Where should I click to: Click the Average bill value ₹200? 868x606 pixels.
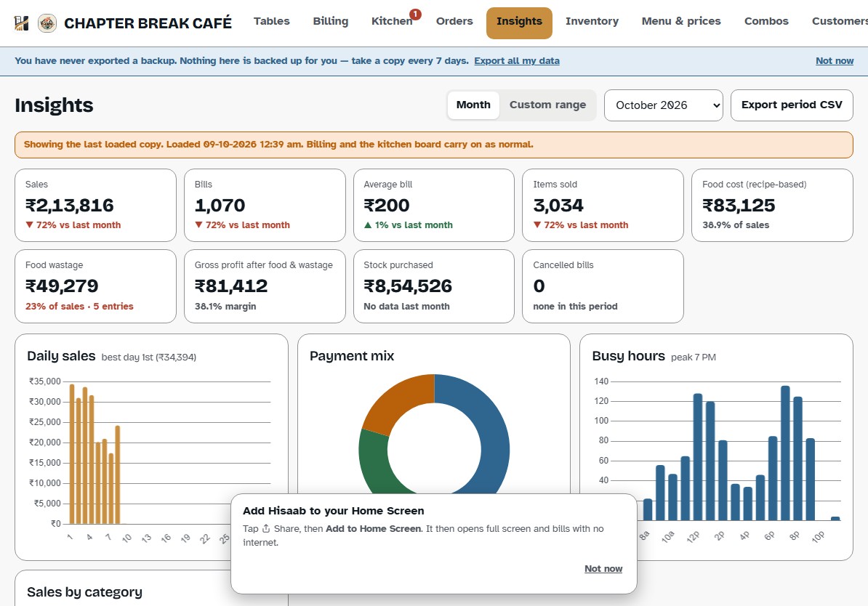click(x=387, y=206)
